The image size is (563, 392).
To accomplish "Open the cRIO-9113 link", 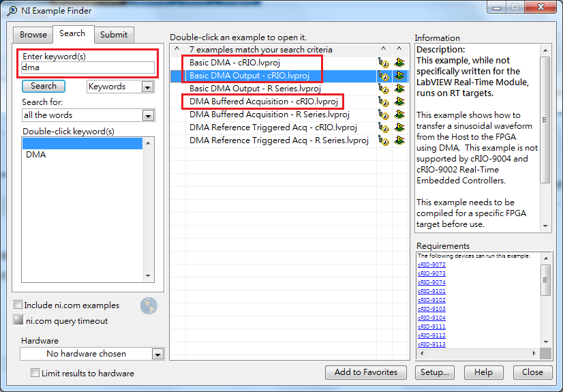I will 431,344.
